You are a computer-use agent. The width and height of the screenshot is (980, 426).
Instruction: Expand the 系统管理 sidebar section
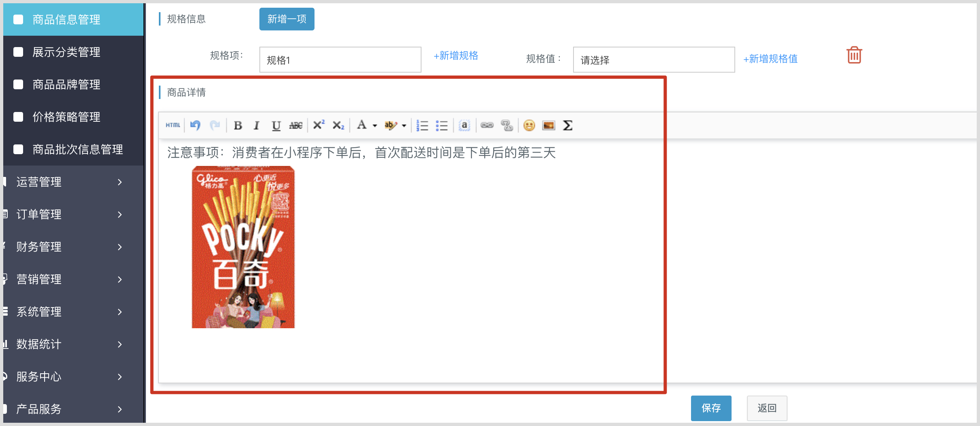click(73, 312)
